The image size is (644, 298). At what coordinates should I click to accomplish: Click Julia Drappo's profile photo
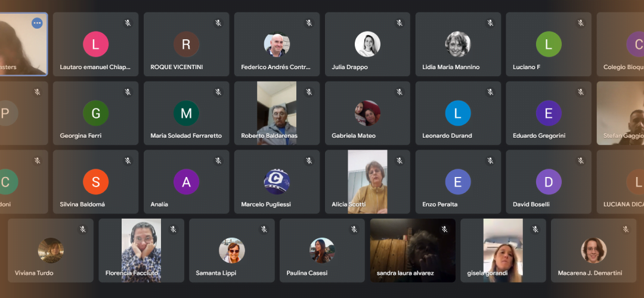pos(367,44)
